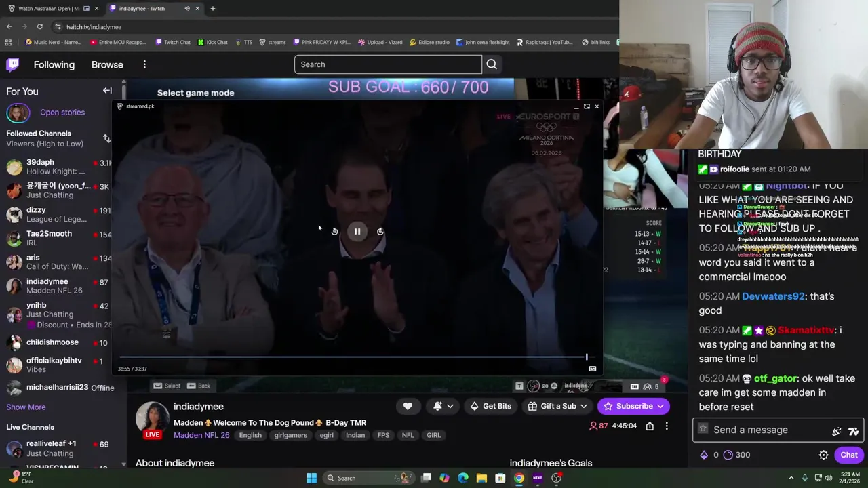Open stories link in sidebar
868x488 pixels.
click(x=62, y=112)
